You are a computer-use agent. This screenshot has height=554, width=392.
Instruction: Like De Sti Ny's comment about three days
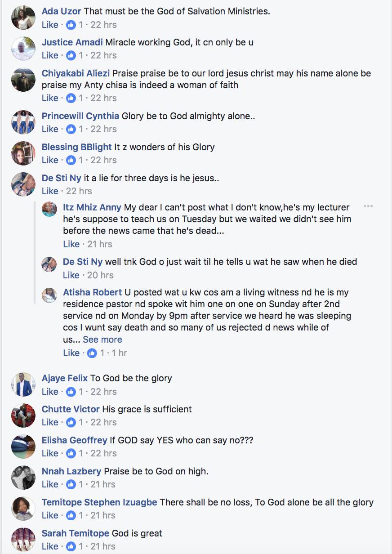50,191
